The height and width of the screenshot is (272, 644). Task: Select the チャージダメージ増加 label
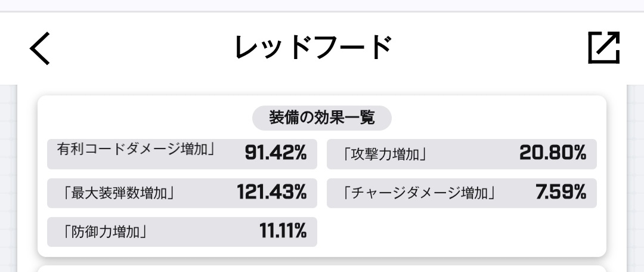[x=419, y=193]
